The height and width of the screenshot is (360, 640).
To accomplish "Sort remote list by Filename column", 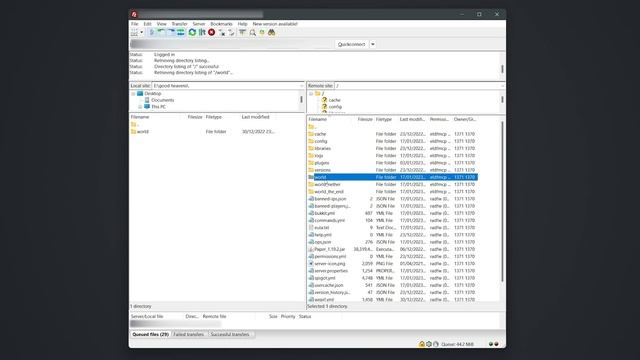I will (318, 120).
